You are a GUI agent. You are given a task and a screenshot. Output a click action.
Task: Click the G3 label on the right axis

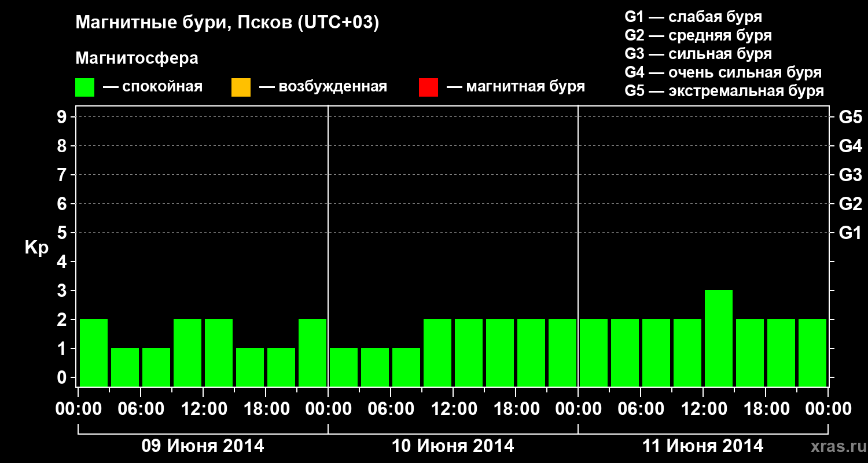point(850,175)
